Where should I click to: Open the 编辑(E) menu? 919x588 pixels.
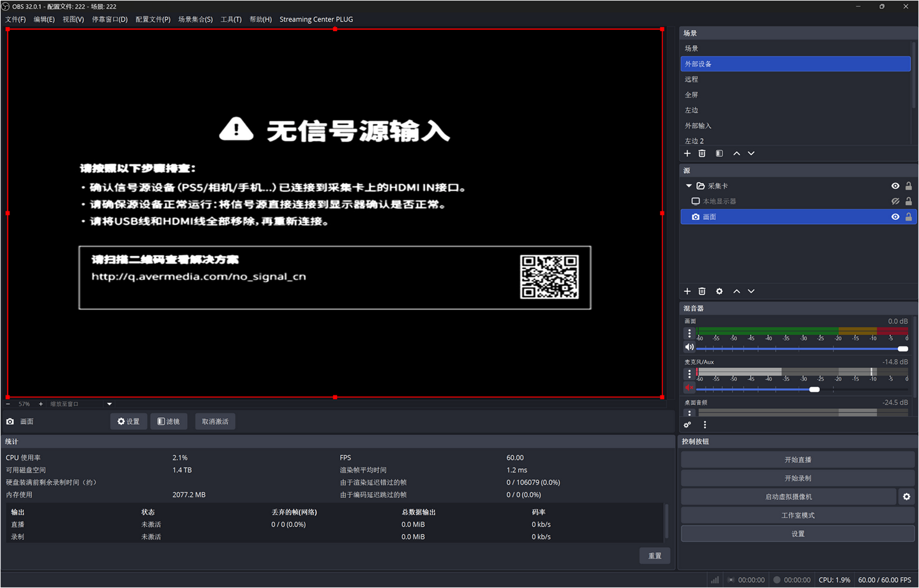pyautogui.click(x=44, y=19)
